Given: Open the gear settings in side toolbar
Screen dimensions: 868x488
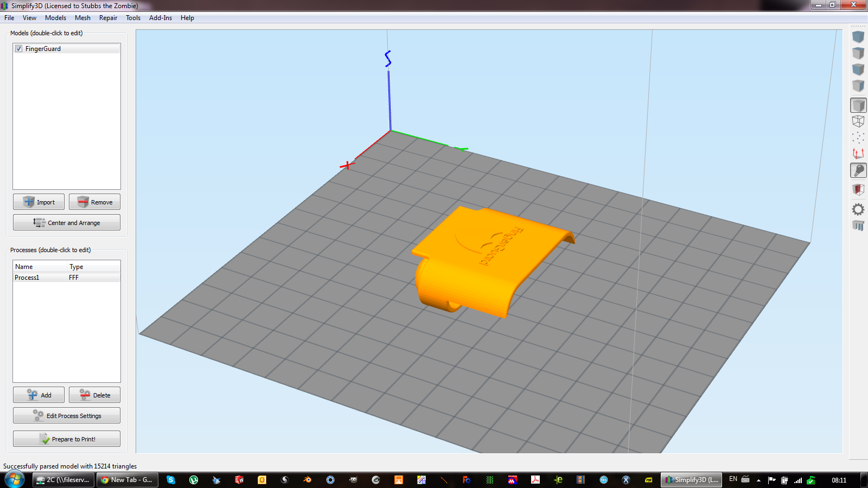Looking at the screenshot, I should [x=858, y=209].
